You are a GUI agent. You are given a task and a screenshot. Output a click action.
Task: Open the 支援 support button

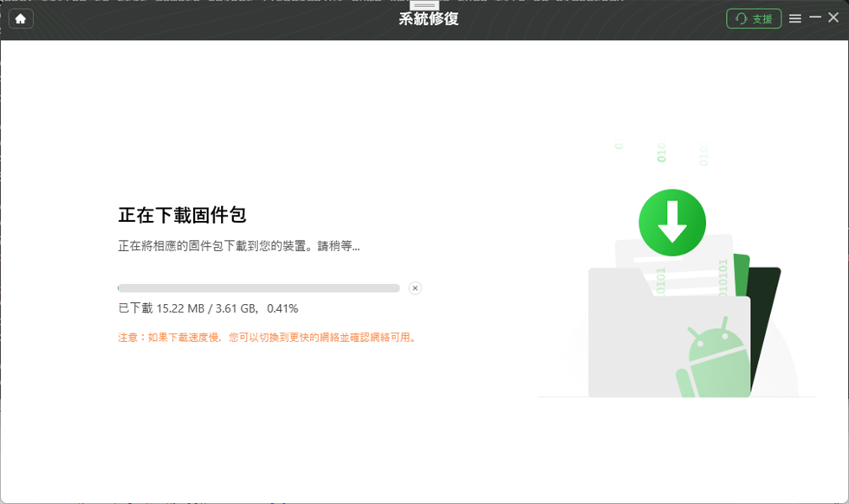click(754, 19)
